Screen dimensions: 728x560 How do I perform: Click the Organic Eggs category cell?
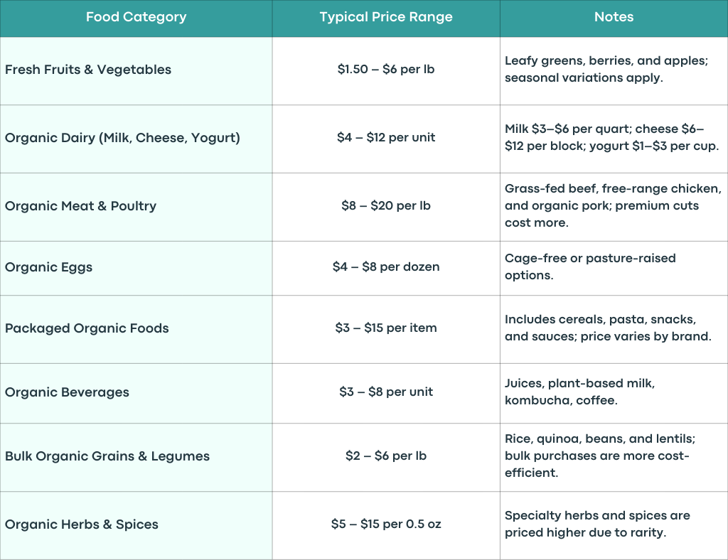[136, 269]
